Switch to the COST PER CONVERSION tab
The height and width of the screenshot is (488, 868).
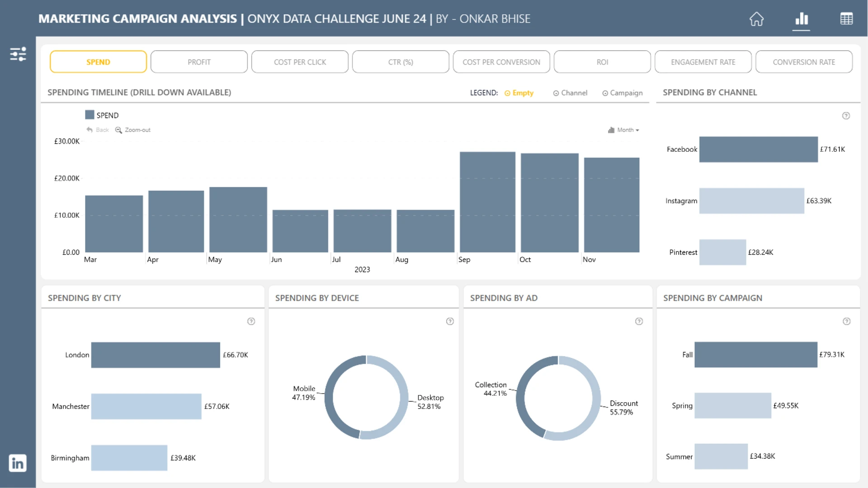[501, 62]
